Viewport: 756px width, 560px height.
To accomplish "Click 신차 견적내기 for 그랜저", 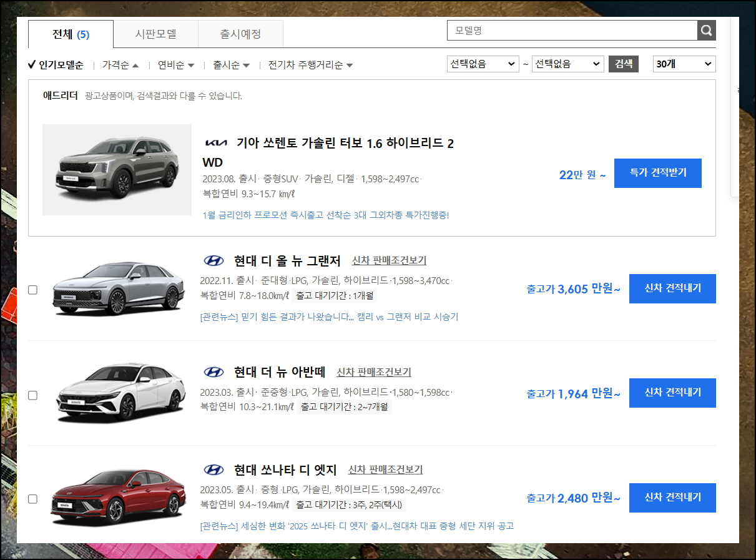I will click(x=672, y=288).
